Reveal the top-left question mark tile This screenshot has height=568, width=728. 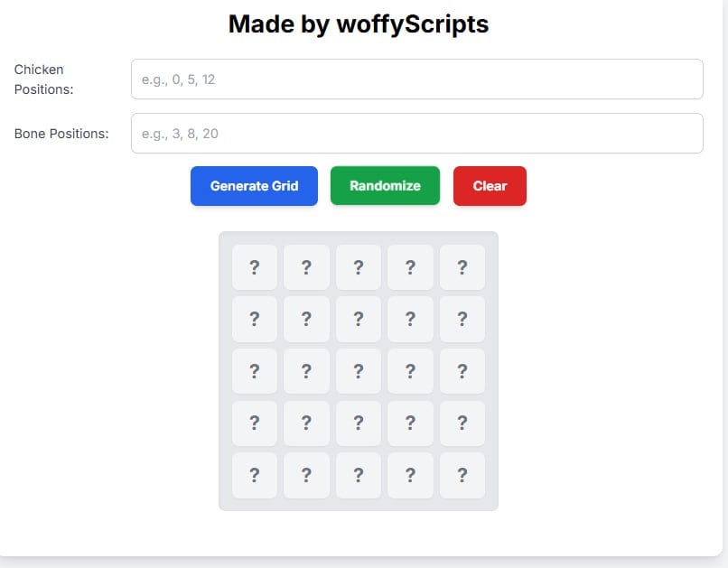[255, 267]
